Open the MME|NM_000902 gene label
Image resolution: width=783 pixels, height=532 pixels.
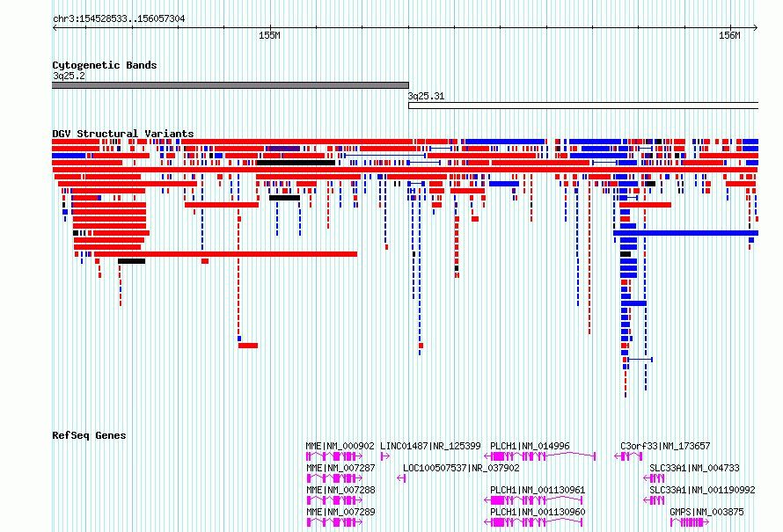(340, 446)
